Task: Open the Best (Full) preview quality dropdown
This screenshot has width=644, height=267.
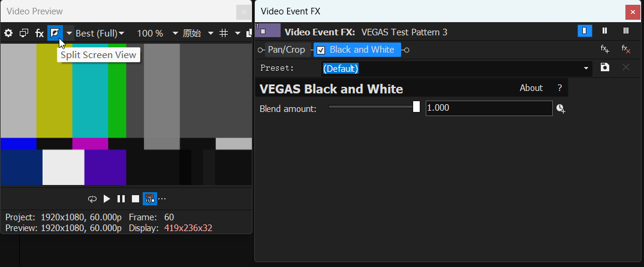Action: coord(100,33)
